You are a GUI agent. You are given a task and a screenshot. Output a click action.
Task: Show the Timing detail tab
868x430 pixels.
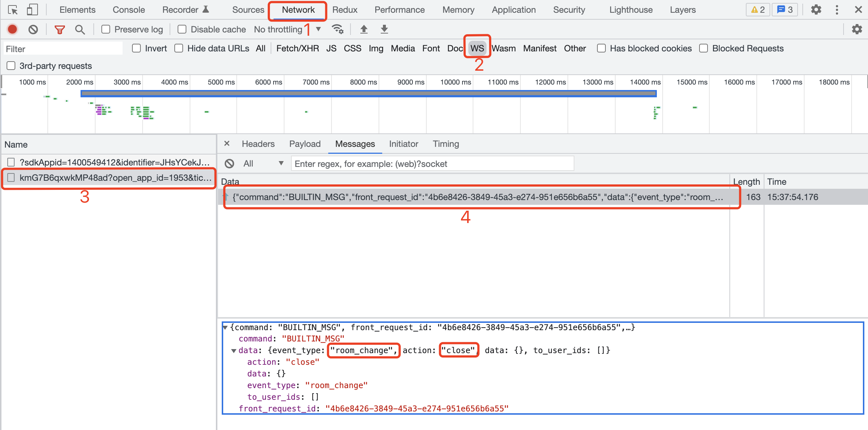coord(446,144)
